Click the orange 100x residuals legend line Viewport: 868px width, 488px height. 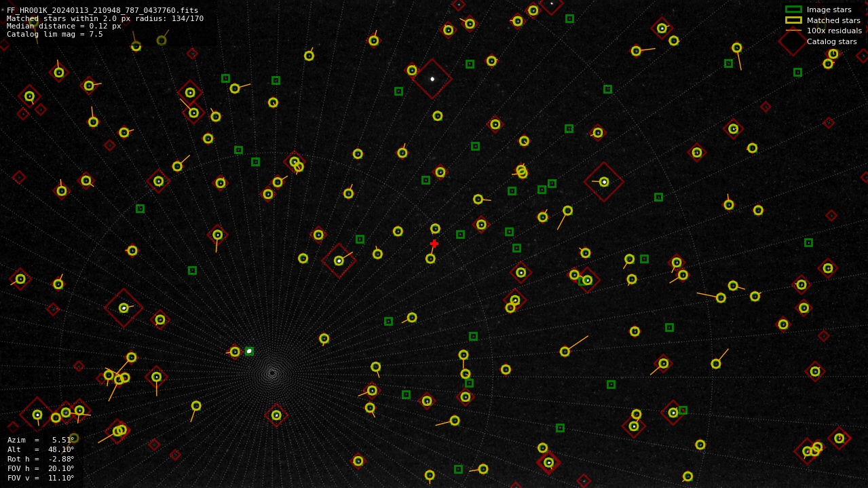[793, 31]
